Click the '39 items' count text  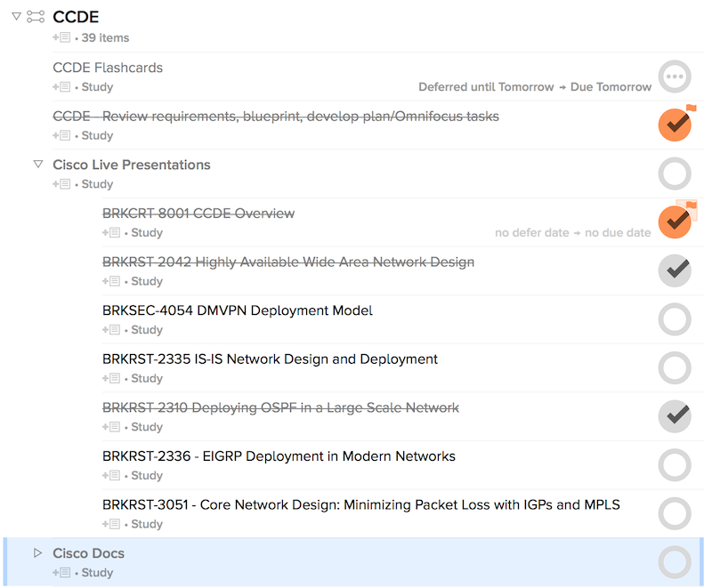(x=105, y=37)
